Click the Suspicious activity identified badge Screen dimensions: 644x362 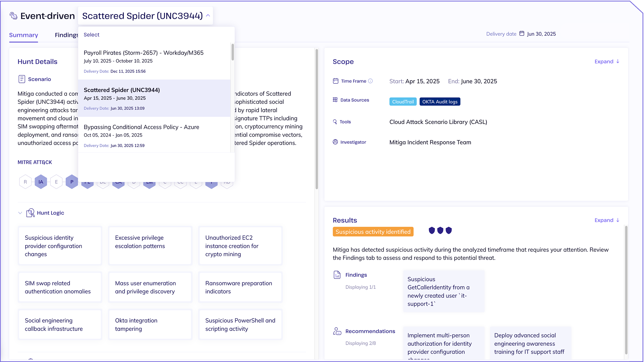click(x=373, y=232)
